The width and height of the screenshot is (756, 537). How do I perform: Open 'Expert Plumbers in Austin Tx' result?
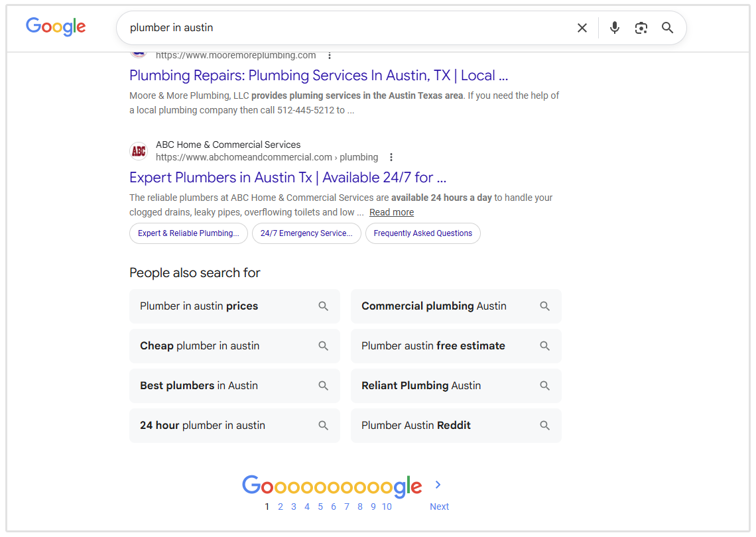(x=287, y=178)
